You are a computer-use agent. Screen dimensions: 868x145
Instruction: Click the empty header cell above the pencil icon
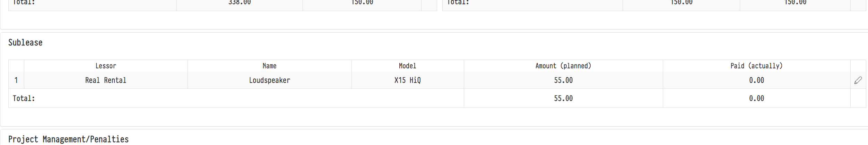pyautogui.click(x=858, y=66)
